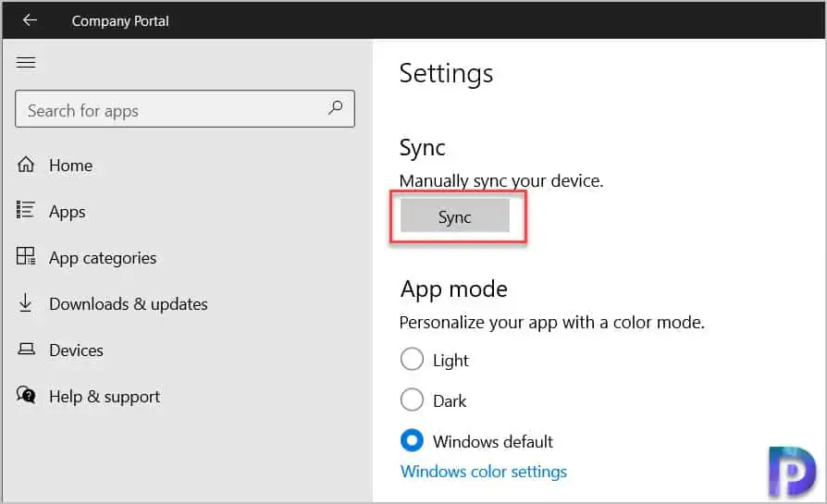Click the Company Portal title text
827x504 pixels.
click(x=120, y=21)
